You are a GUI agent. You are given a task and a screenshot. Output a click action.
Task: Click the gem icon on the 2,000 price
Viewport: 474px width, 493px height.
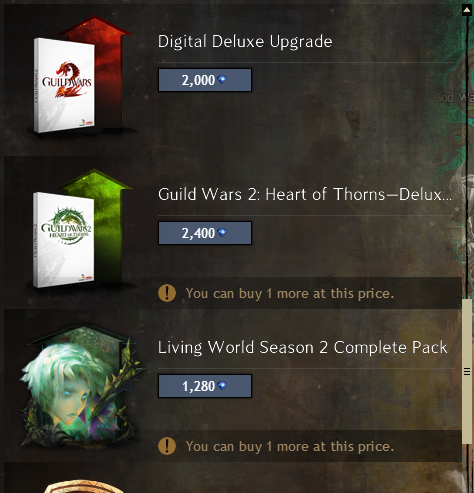click(x=222, y=80)
